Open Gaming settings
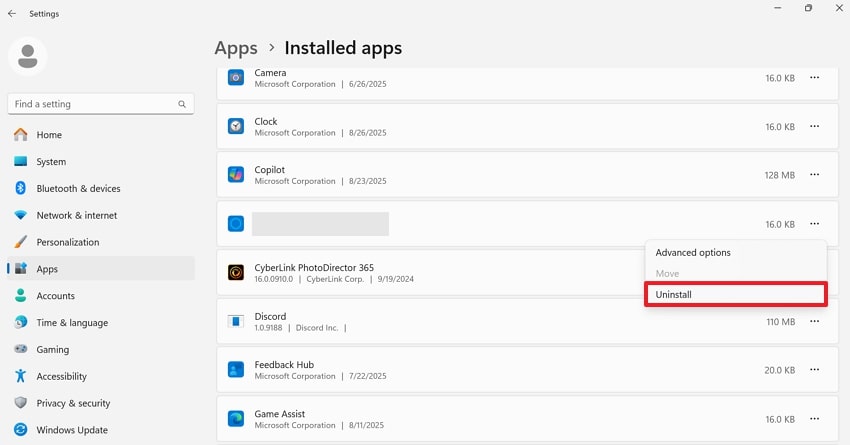This screenshot has height=445, width=850. (x=53, y=350)
